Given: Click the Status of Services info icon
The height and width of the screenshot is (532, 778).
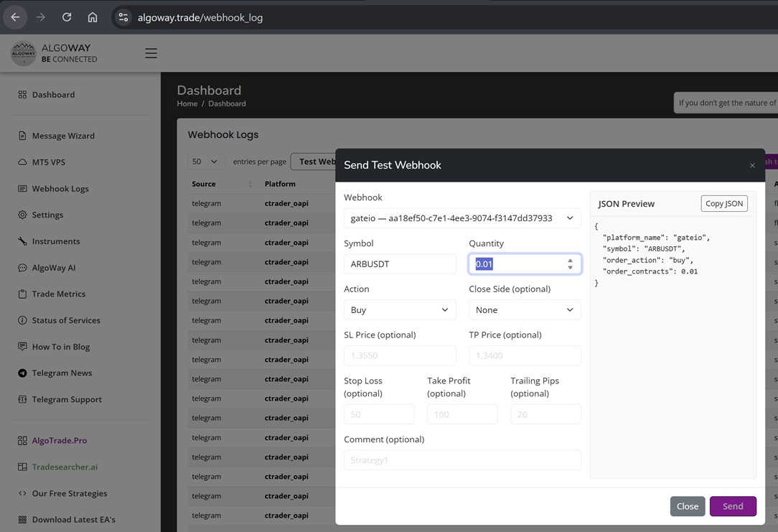Looking at the screenshot, I should 22,320.
